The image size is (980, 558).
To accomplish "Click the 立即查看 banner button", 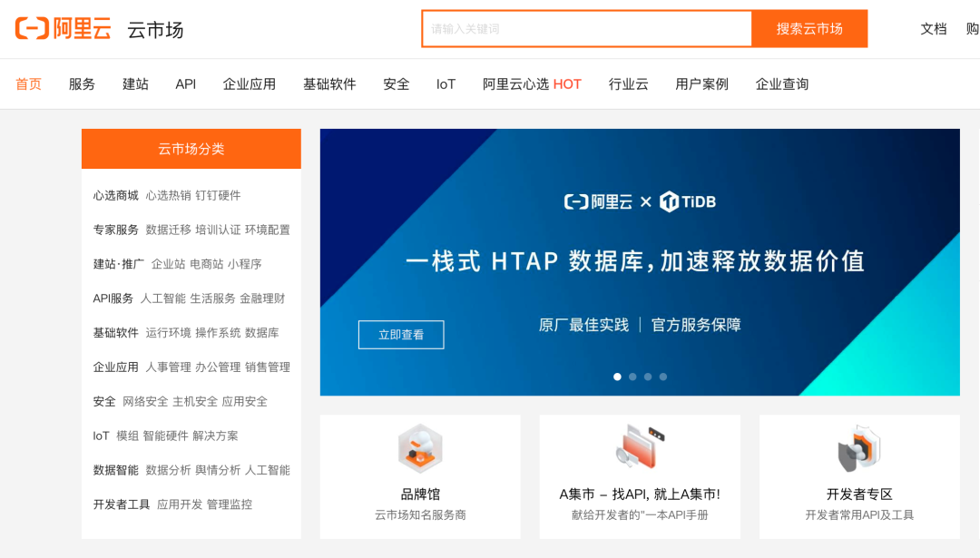I will (401, 335).
